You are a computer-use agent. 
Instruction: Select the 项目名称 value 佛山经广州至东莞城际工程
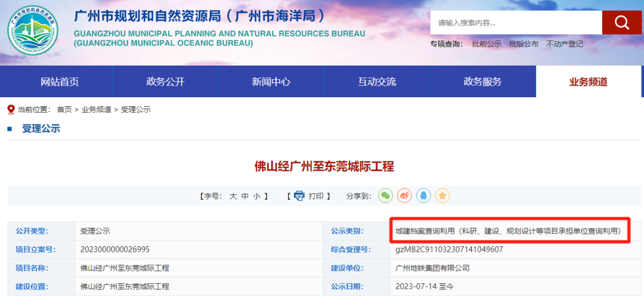125,268
